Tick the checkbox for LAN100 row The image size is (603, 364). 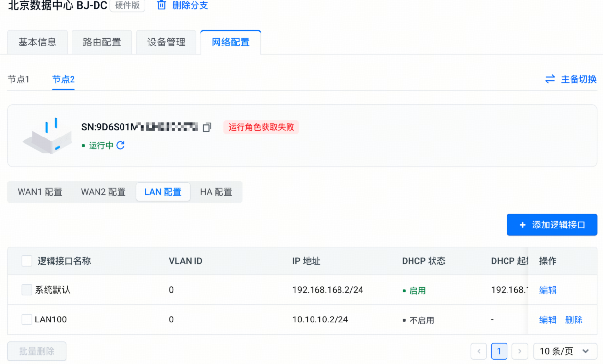pos(27,319)
